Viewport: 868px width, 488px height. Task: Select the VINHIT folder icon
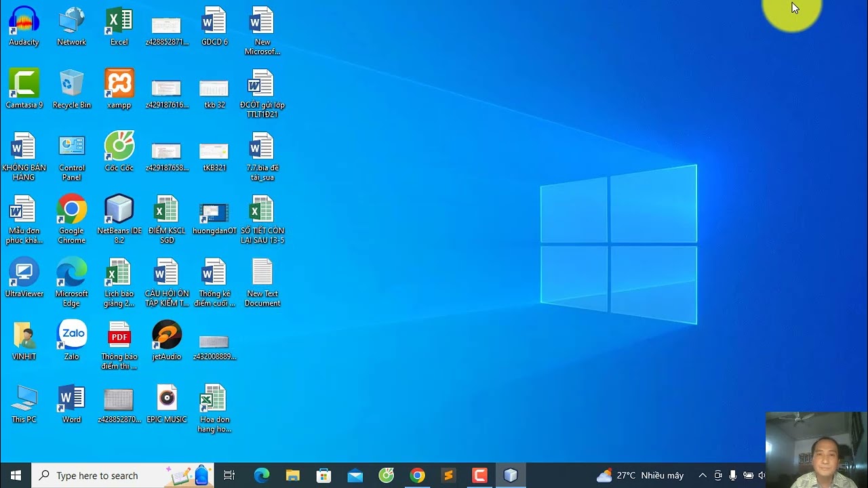[24, 342]
